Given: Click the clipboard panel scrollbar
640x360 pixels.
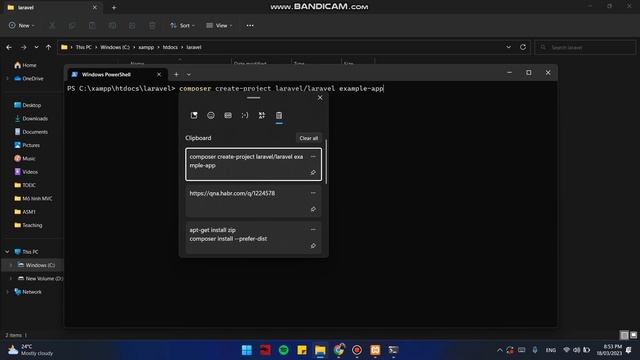Looking at the screenshot, I should (x=326, y=162).
